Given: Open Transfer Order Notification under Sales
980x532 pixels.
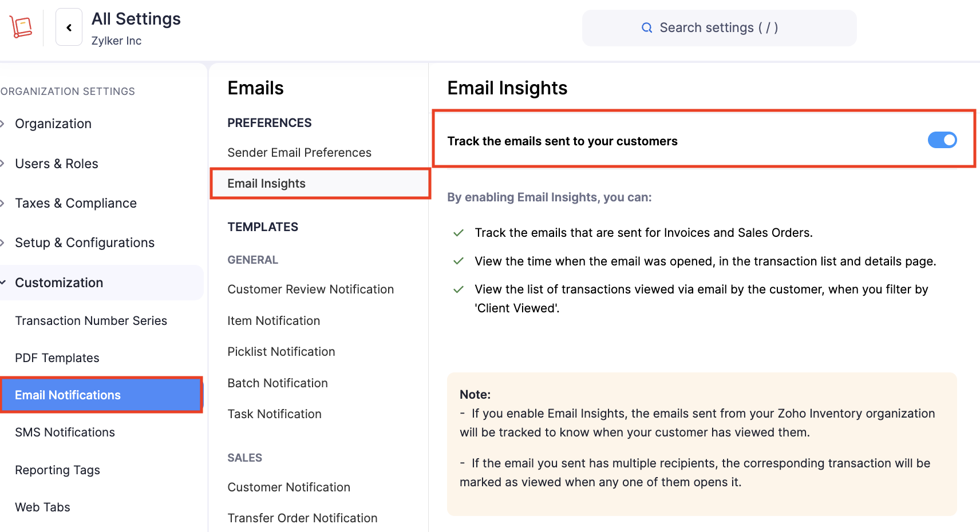Looking at the screenshot, I should point(302,518).
